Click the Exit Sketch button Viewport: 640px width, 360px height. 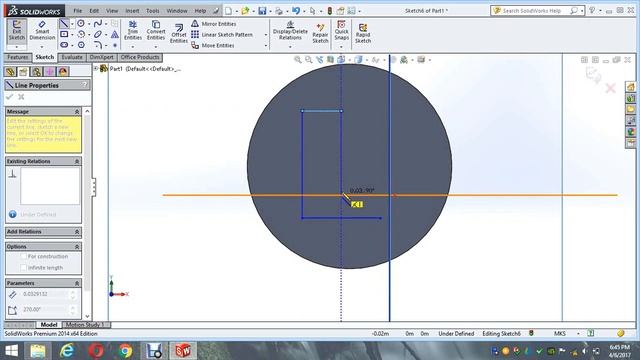tap(17, 31)
